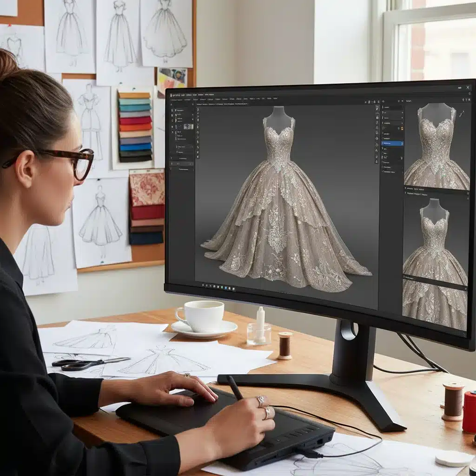Select the topmost tool in viewport's left tool strip
This screenshot has width=476, height=476.
pos(198,110)
